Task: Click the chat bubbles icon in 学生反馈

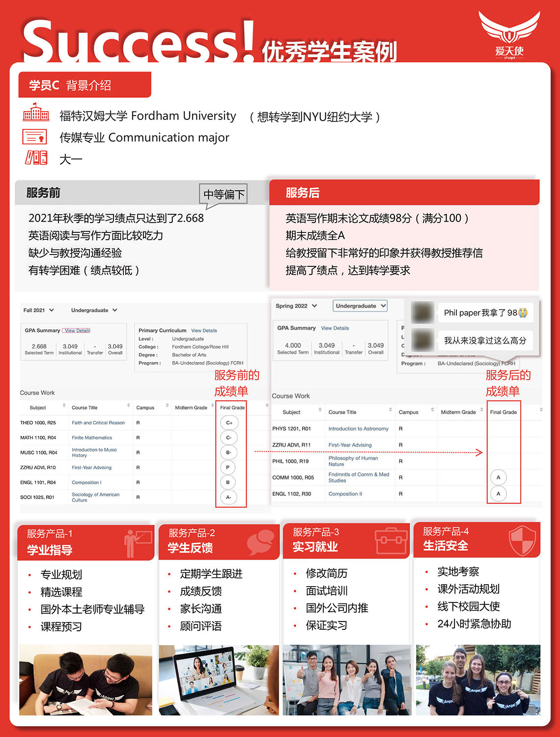Action: [x=260, y=542]
